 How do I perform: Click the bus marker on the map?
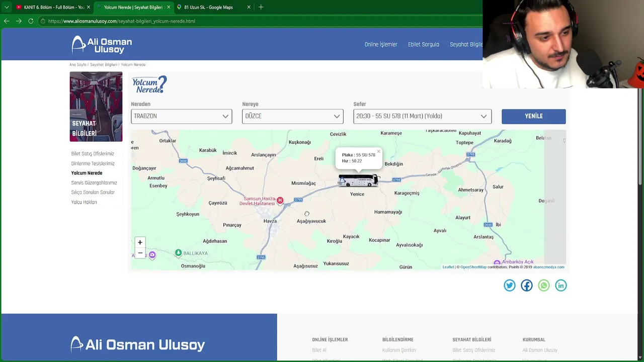pyautogui.click(x=358, y=180)
